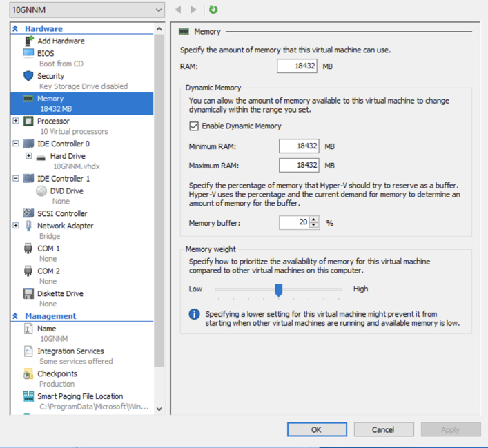This screenshot has width=488, height=448.
Task: Open the 10GNNM virtual machine dropdown
Action: 87,10
